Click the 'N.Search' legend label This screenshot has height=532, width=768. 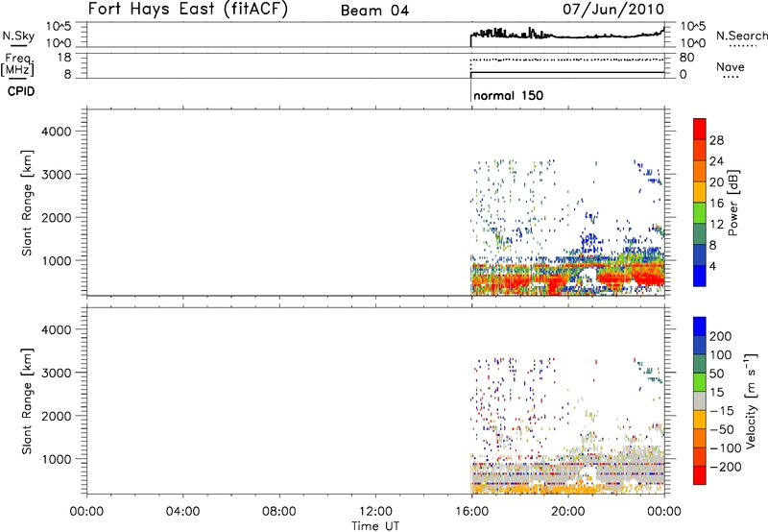(x=741, y=36)
